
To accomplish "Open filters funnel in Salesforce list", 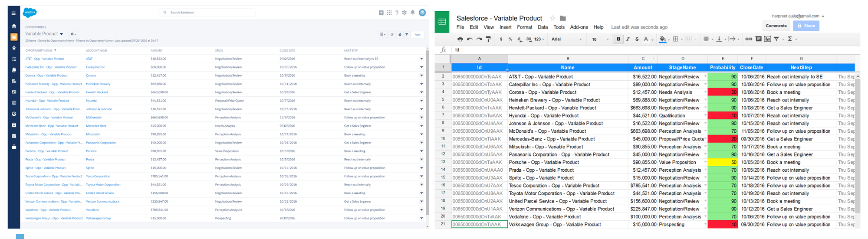I will (407, 35).
